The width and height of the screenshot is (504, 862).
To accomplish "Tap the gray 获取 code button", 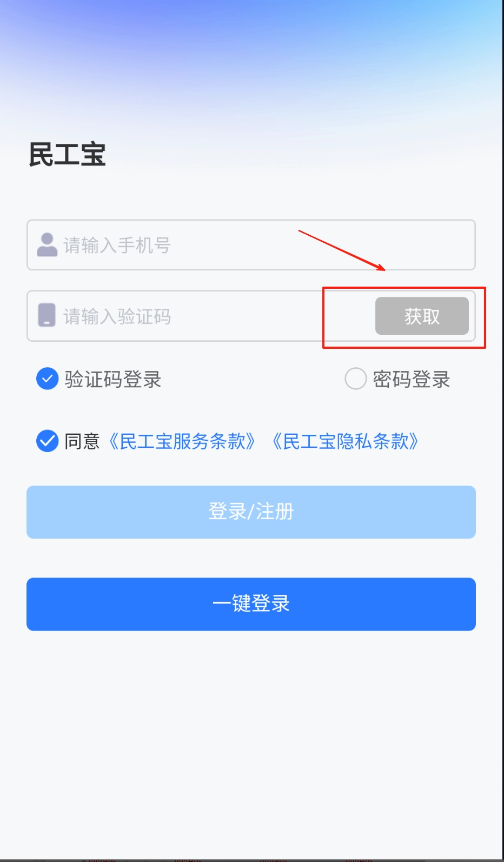I will tap(422, 316).
